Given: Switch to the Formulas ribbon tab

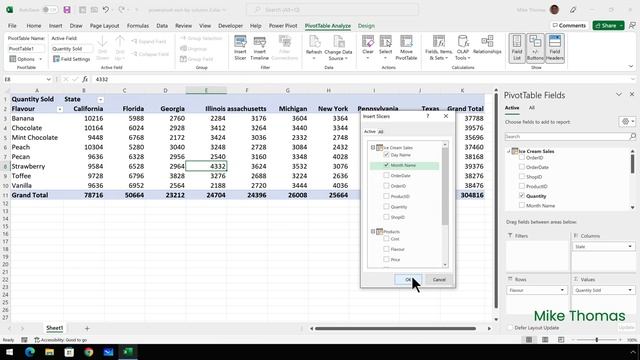Looking at the screenshot, I should pos(138,26).
